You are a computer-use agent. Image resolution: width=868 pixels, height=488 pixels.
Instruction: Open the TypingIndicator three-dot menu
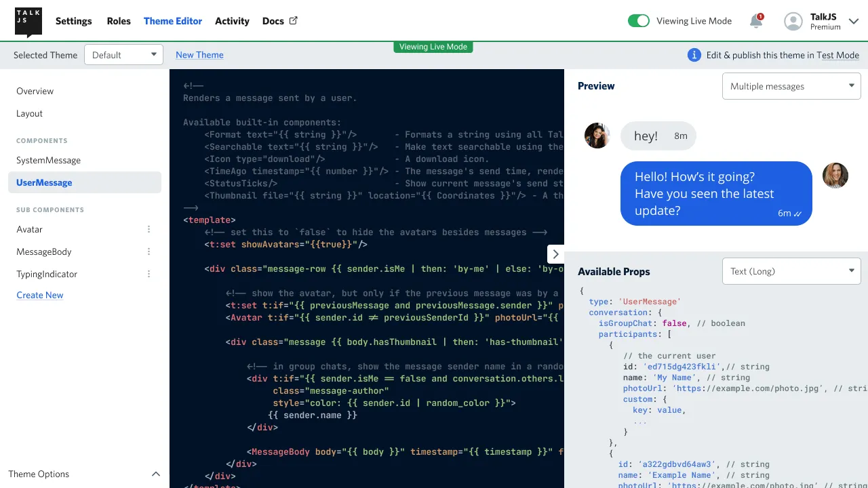click(x=149, y=274)
